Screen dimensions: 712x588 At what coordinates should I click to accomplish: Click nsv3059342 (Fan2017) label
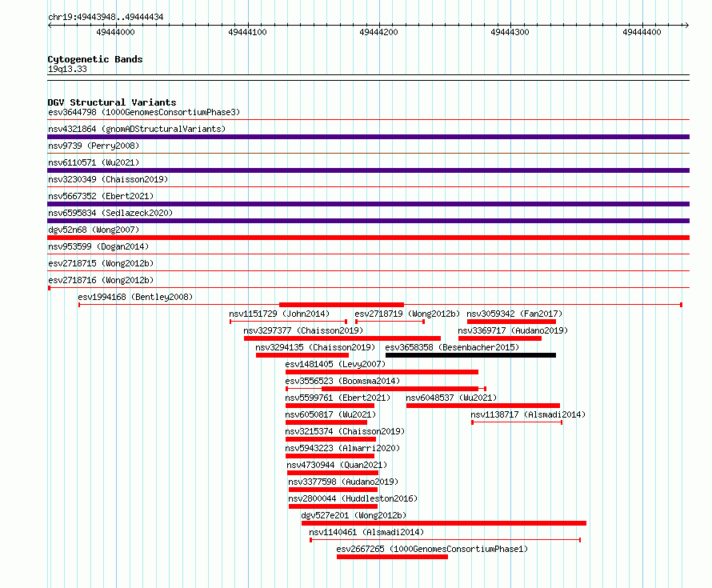tap(514, 314)
